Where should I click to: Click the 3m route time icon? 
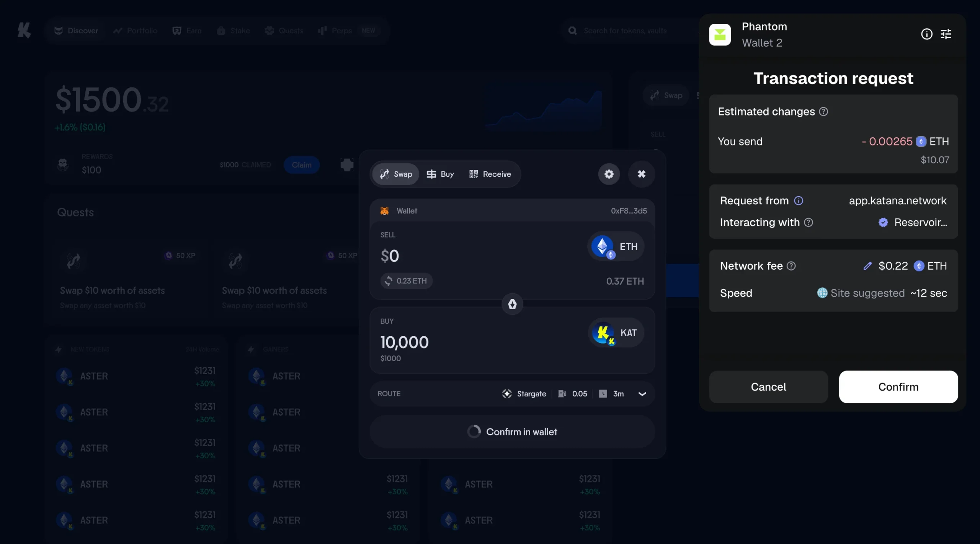603,394
